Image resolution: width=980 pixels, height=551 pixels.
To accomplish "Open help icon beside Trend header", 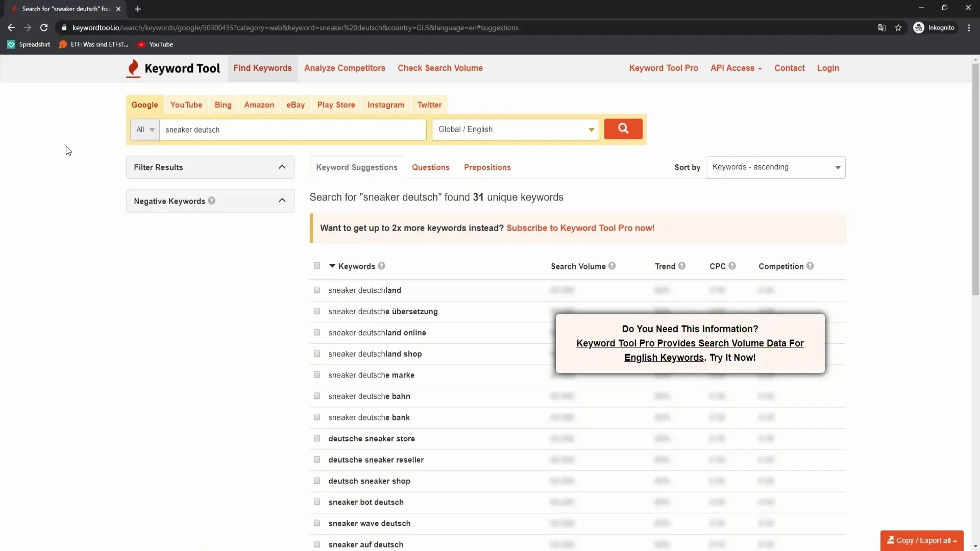I will tap(682, 266).
